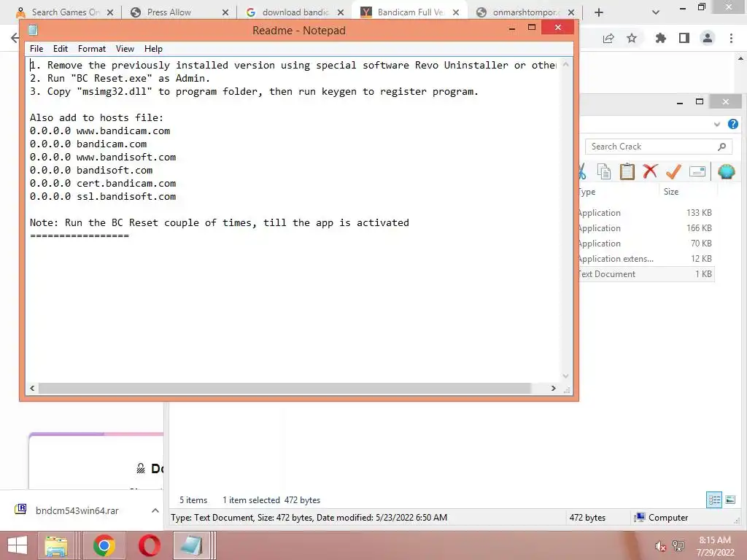Open the Chrome three-dot menu
This screenshot has width=747, height=560.
click(731, 38)
